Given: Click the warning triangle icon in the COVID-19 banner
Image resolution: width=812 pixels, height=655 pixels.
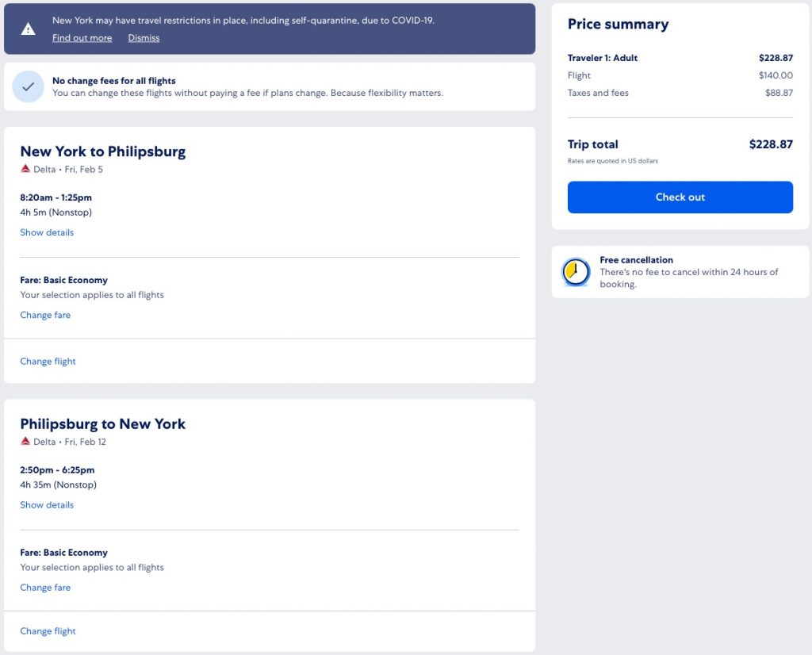Looking at the screenshot, I should pos(28,29).
